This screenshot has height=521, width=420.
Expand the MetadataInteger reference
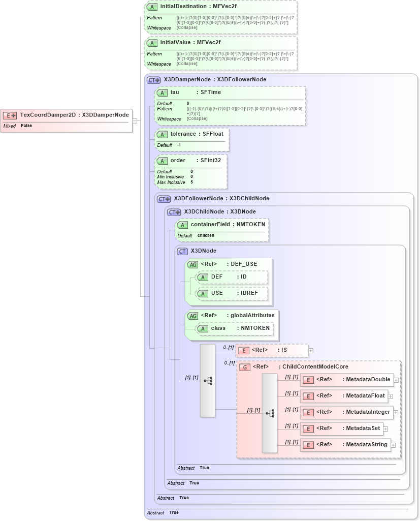(x=396, y=413)
